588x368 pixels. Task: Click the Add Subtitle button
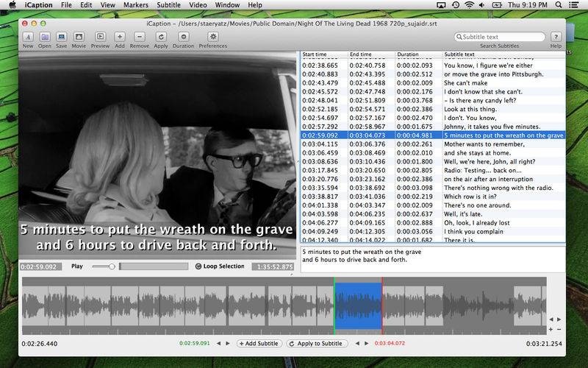[259, 343]
